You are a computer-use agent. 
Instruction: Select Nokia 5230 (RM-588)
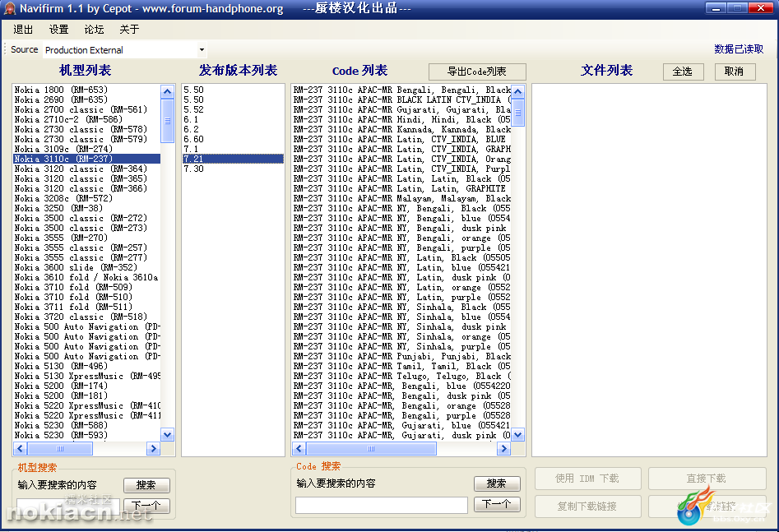[86, 425]
